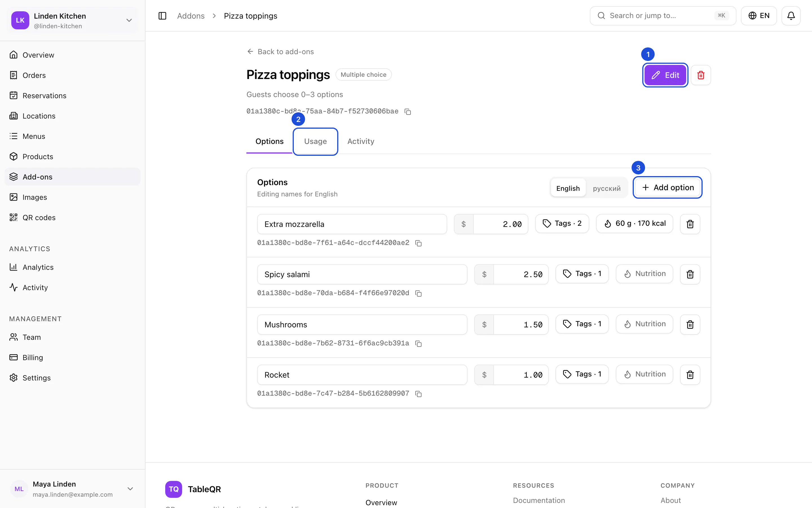The image size is (812, 508).
Task: Copy the Spicy salami option ID
Action: [x=418, y=293]
